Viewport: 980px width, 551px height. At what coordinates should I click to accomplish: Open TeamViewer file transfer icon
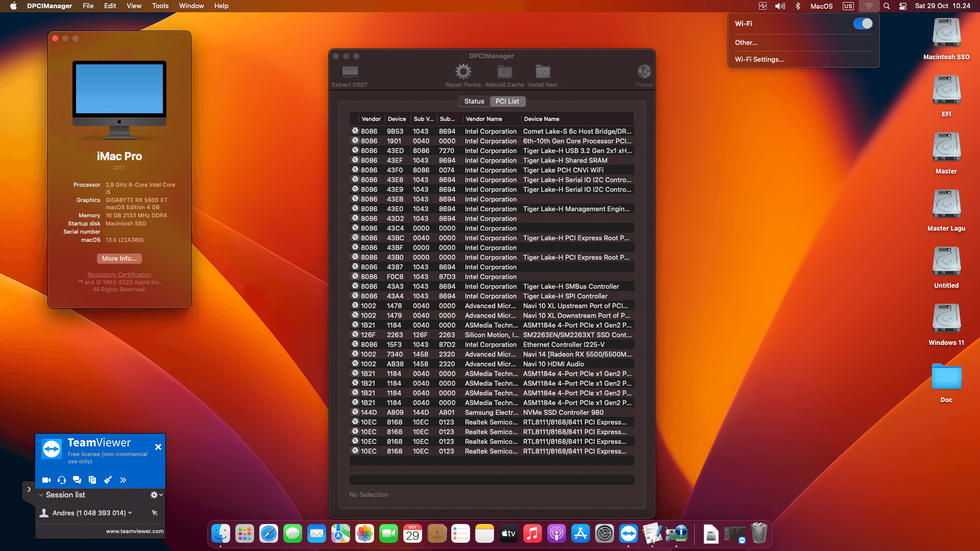pos(92,480)
